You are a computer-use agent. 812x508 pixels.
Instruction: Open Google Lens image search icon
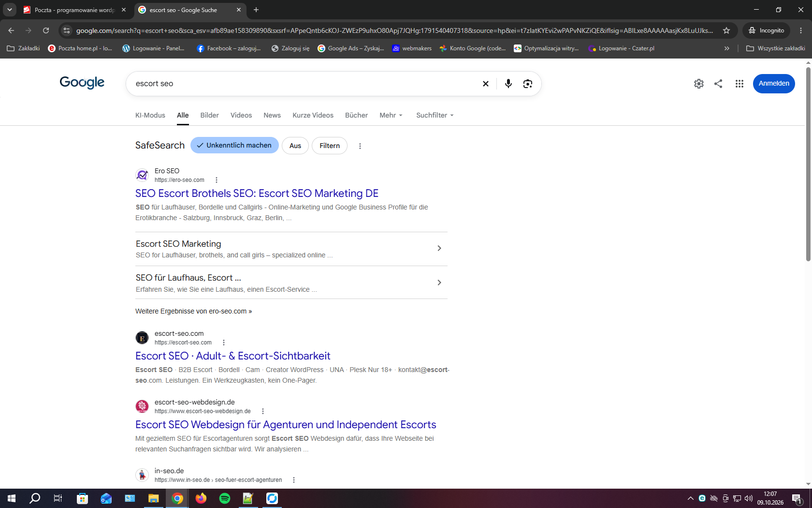[528, 84]
